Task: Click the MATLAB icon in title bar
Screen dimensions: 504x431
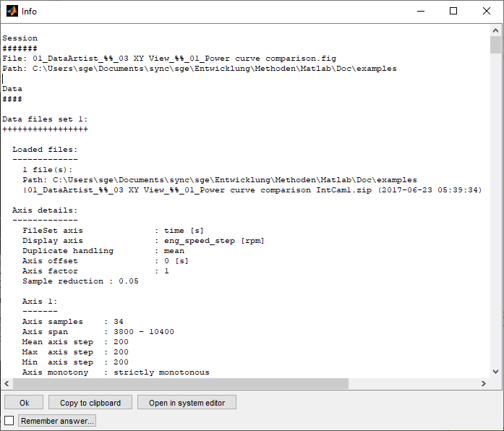Action: pos(12,12)
